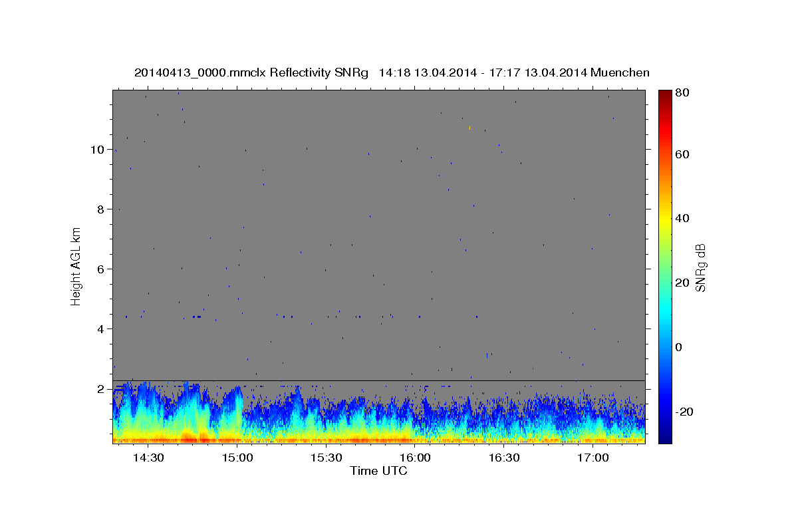The width and height of the screenshot is (798, 532).
Task: Click the yellow pixel near 10.7 km height
Action: [x=469, y=128]
